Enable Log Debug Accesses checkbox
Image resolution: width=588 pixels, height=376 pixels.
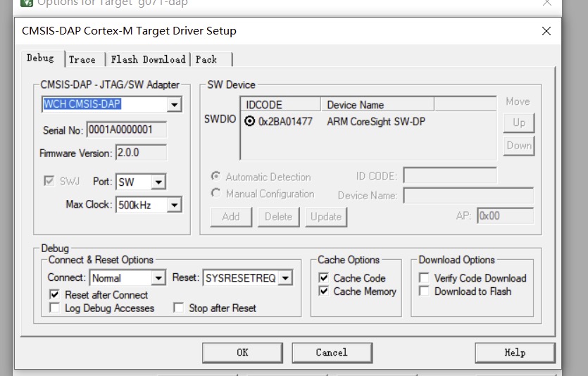54,308
